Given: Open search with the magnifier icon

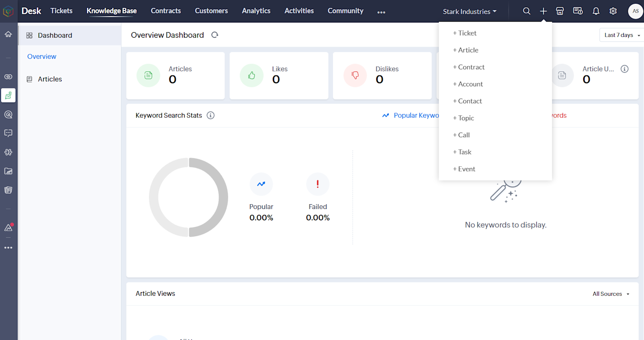Looking at the screenshot, I should tap(527, 11).
